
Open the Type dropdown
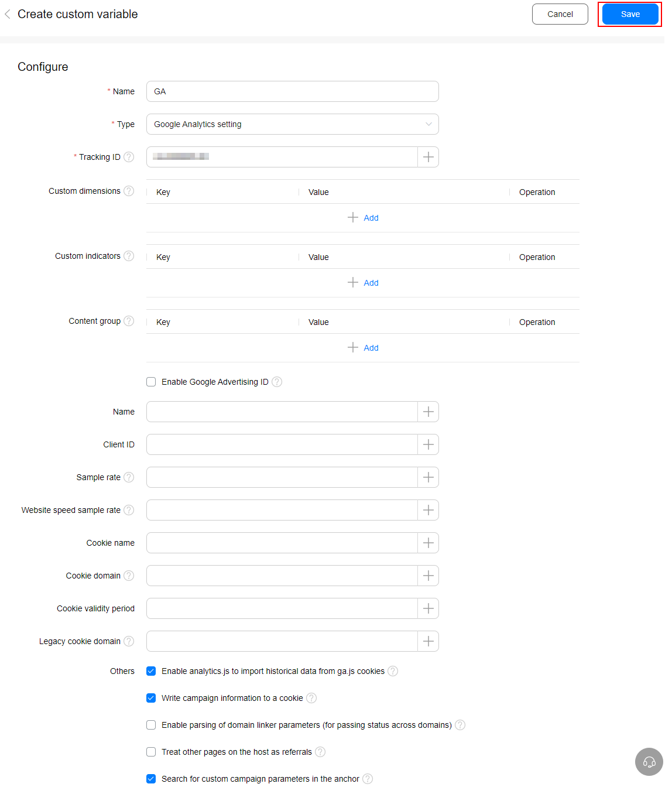[x=292, y=124]
